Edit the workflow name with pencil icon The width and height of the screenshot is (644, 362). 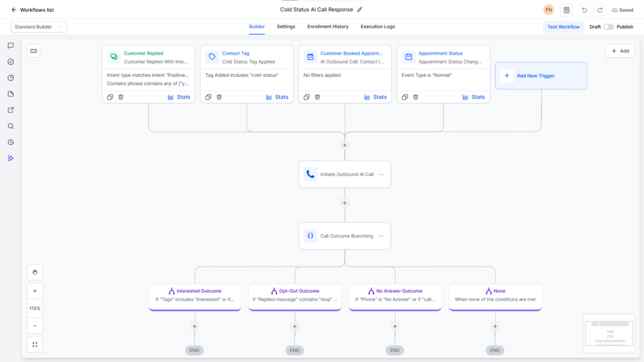[x=360, y=9]
